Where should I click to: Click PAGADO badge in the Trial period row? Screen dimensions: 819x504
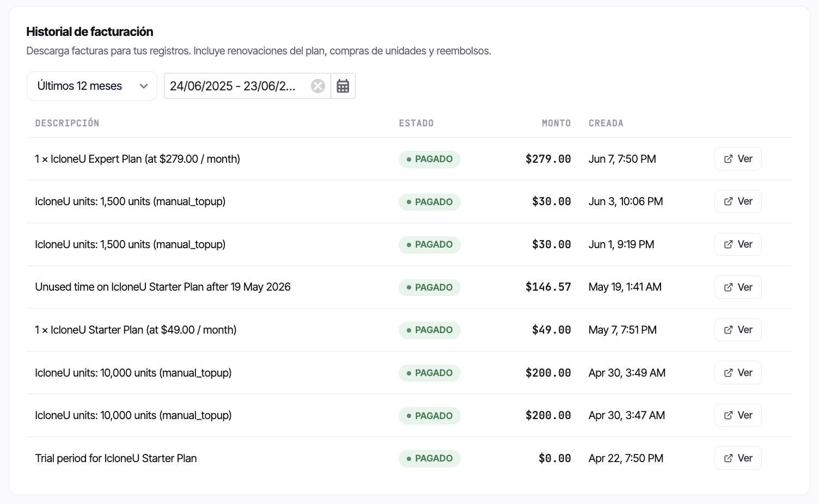[430, 458]
